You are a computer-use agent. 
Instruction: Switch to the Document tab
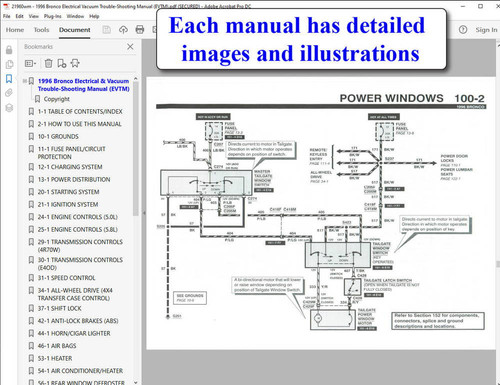click(75, 30)
